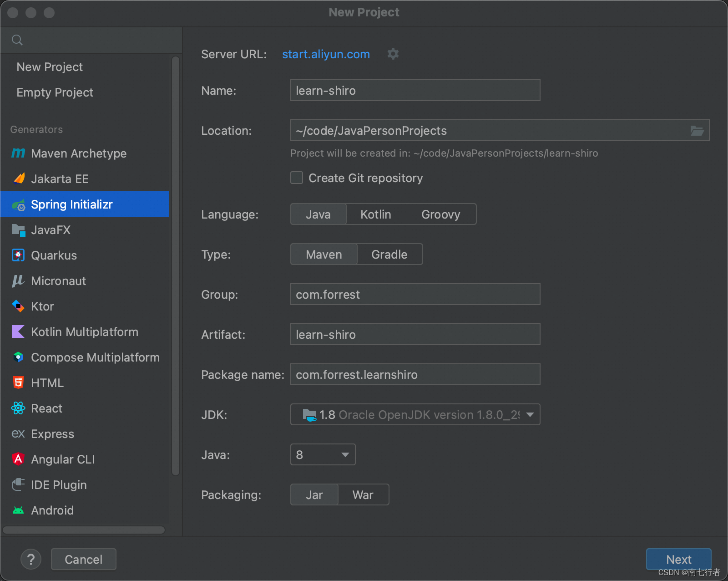Select Jar packaging
The height and width of the screenshot is (581, 728).
click(314, 495)
